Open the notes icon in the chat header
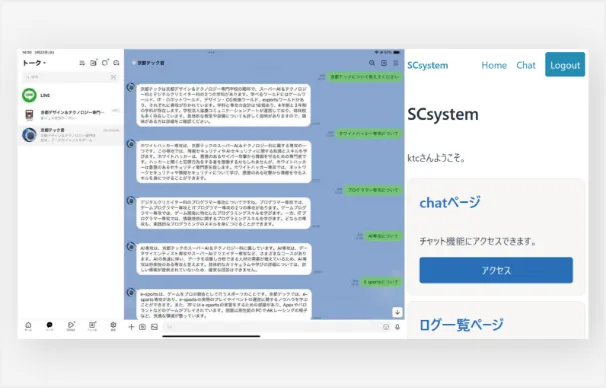606x388 pixels. (x=384, y=63)
